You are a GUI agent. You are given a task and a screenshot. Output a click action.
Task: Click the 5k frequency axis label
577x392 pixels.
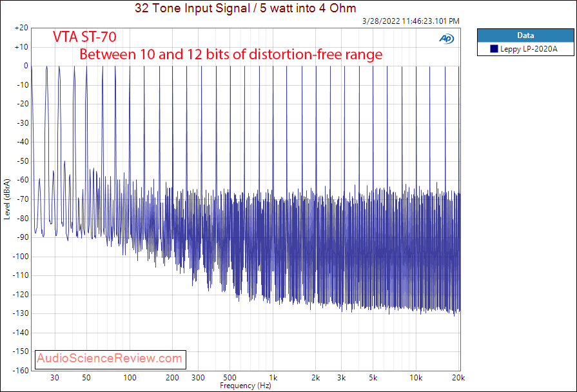click(373, 378)
